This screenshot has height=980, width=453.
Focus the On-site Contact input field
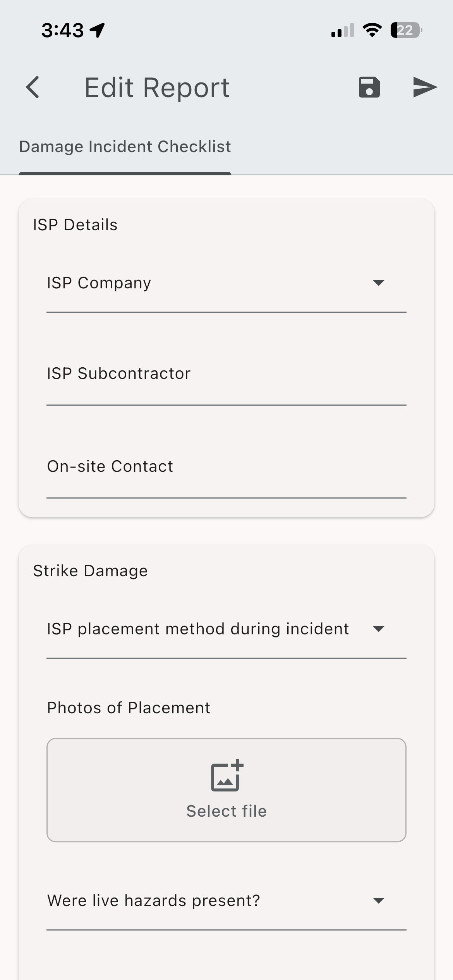tap(226, 480)
